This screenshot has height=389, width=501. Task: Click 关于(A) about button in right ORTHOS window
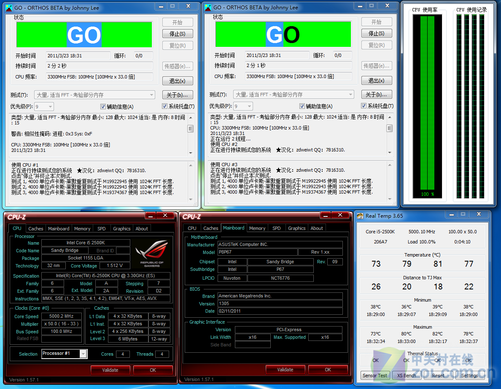pyautogui.click(x=377, y=95)
